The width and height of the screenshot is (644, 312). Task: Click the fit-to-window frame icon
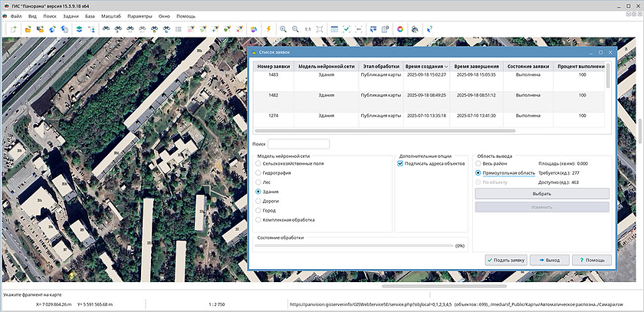[320, 29]
